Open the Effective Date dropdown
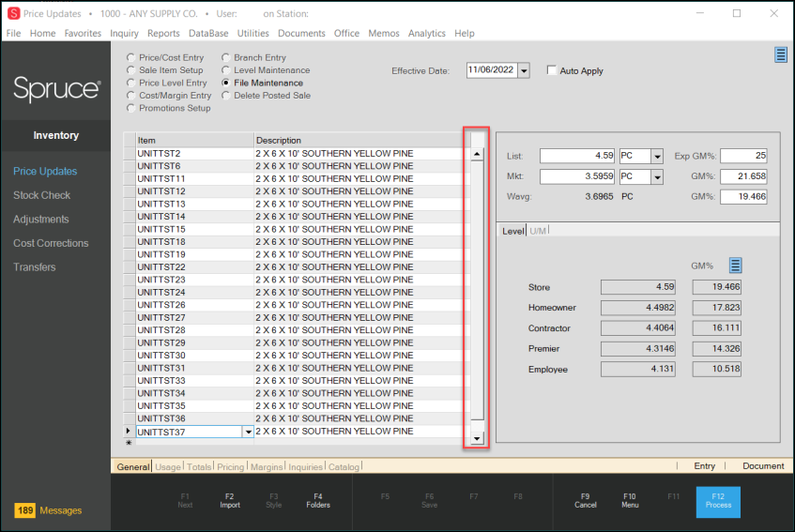The width and height of the screenshot is (795, 532). (525, 70)
